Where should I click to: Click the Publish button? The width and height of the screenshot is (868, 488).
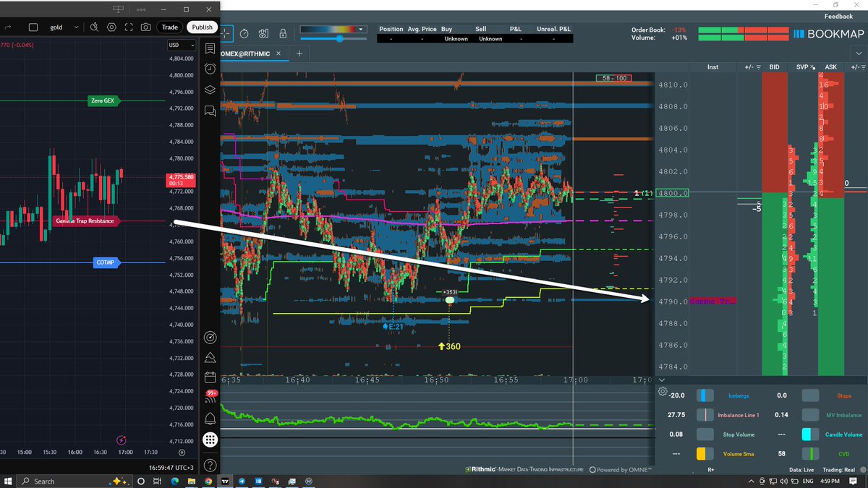(x=202, y=27)
